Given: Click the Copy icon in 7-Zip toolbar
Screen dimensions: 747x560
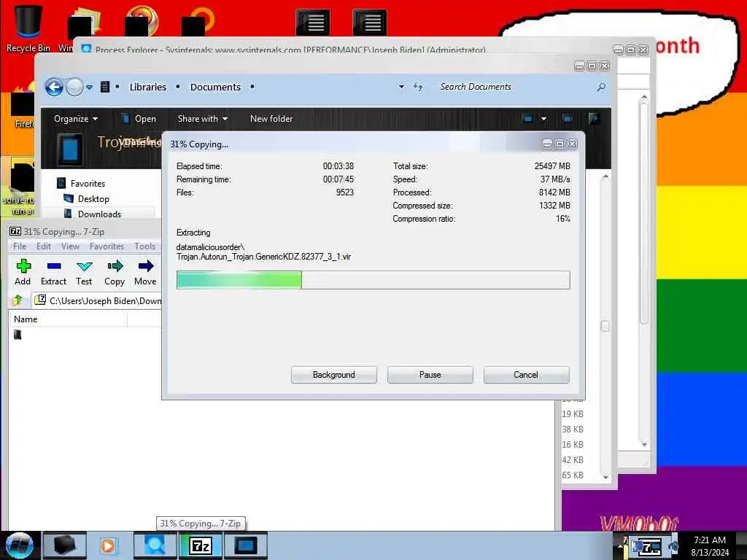Looking at the screenshot, I should pyautogui.click(x=115, y=273).
